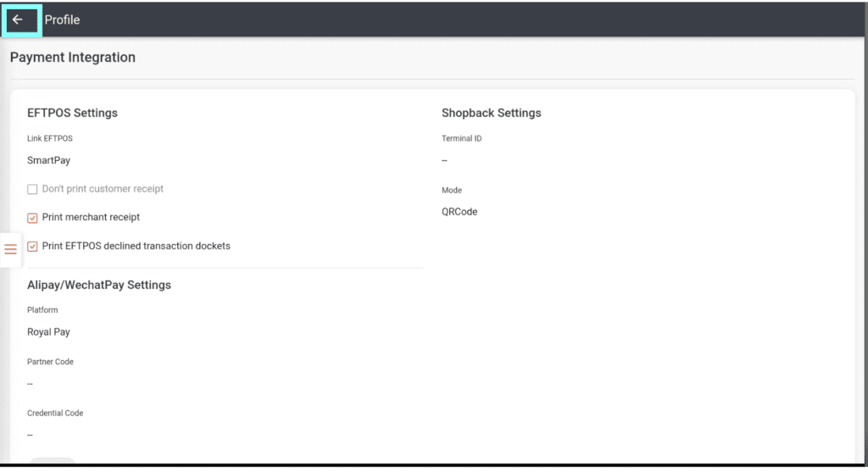Click the Alipay/WechatPay Settings heading
This screenshot has width=868, height=472.
click(x=99, y=285)
